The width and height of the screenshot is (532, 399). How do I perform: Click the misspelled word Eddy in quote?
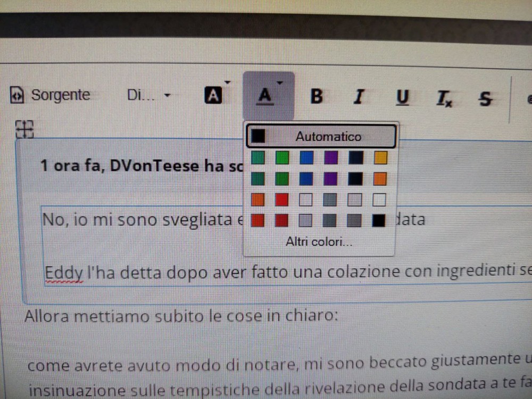click(63, 272)
